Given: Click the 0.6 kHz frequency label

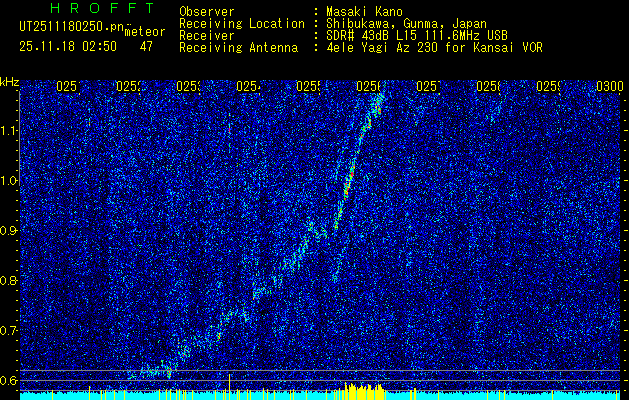Looking at the screenshot, I should tap(10, 380).
